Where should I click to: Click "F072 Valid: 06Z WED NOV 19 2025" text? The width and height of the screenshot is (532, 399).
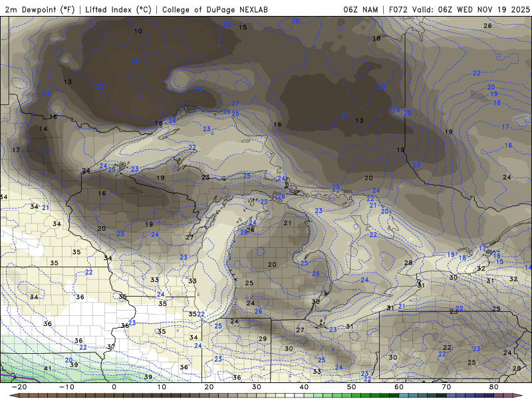[459, 9]
